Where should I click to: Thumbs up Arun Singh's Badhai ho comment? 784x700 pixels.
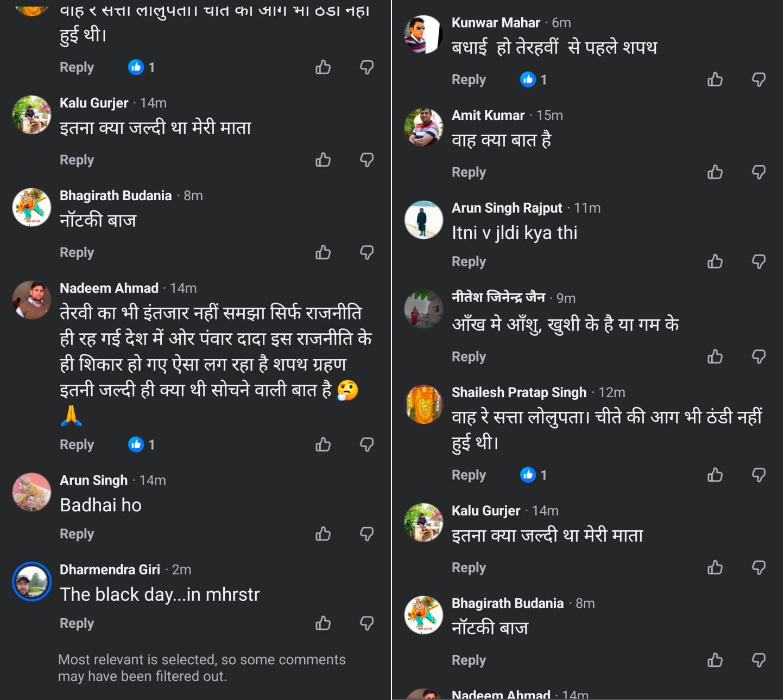[323, 534]
